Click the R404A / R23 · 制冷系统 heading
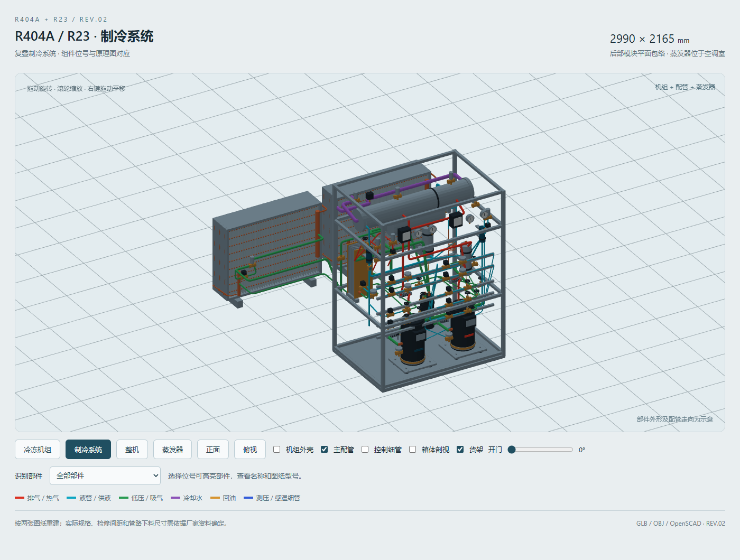Viewport: 740px width, 560px height. tap(84, 36)
